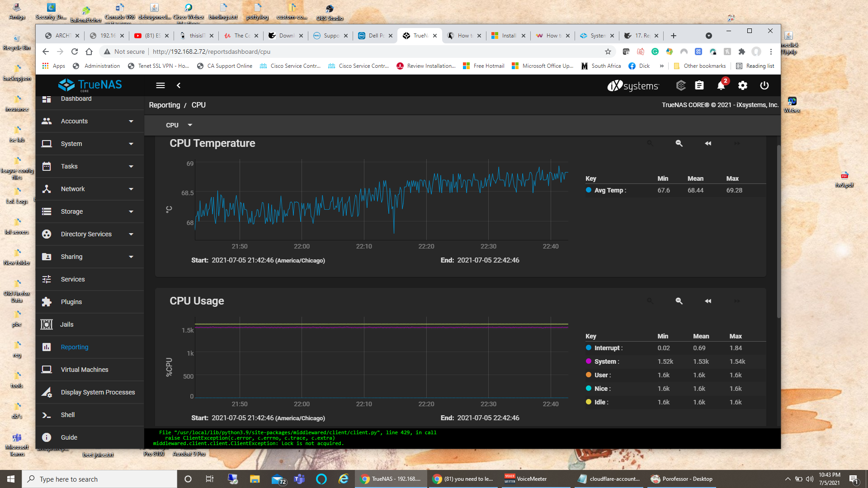Open the TrueCommand status icon
This screenshot has height=488, width=868.
(681, 85)
